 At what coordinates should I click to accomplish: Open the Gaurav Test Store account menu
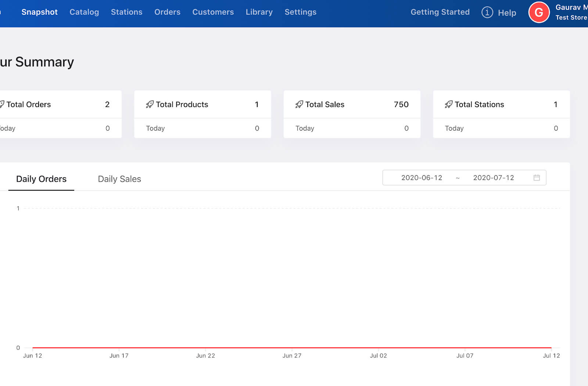tap(571, 12)
